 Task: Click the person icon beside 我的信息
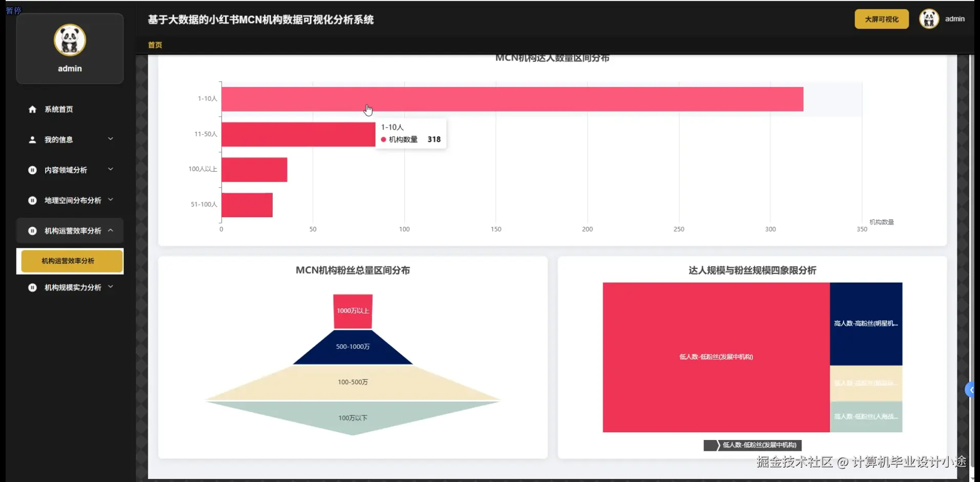pos(32,139)
